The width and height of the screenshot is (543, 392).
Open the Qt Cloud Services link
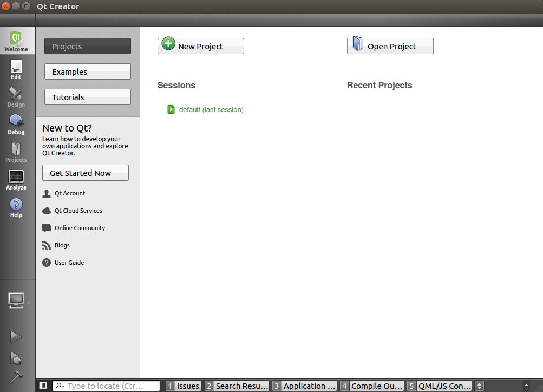pos(78,211)
